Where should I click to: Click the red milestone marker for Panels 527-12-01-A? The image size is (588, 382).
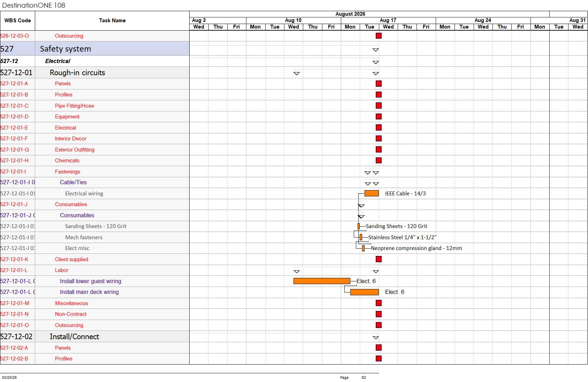[x=379, y=84]
